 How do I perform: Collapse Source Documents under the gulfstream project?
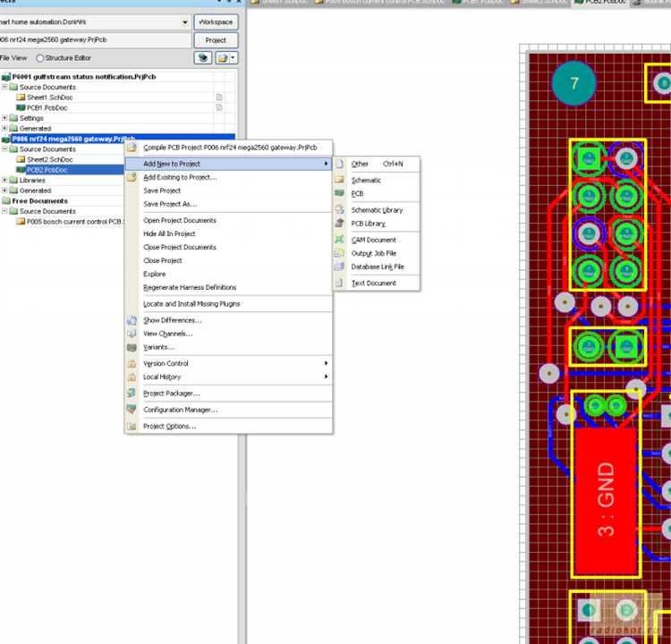point(4,87)
